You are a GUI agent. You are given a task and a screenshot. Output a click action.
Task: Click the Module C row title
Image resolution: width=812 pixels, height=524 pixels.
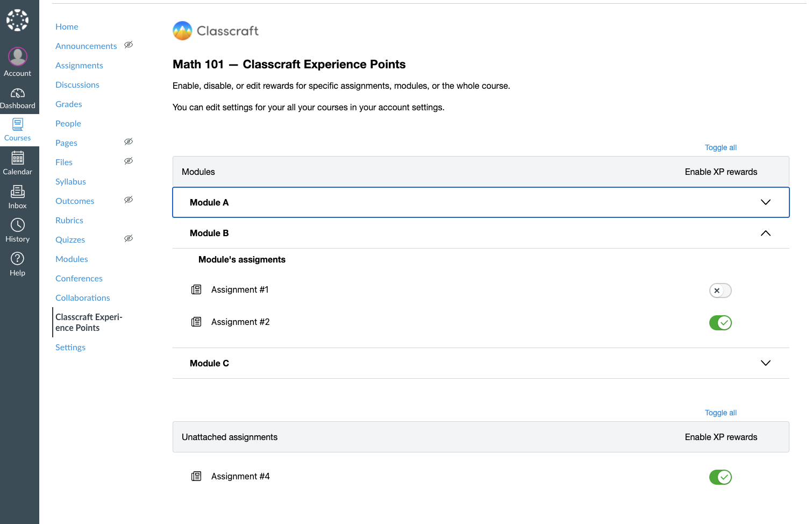209,363
